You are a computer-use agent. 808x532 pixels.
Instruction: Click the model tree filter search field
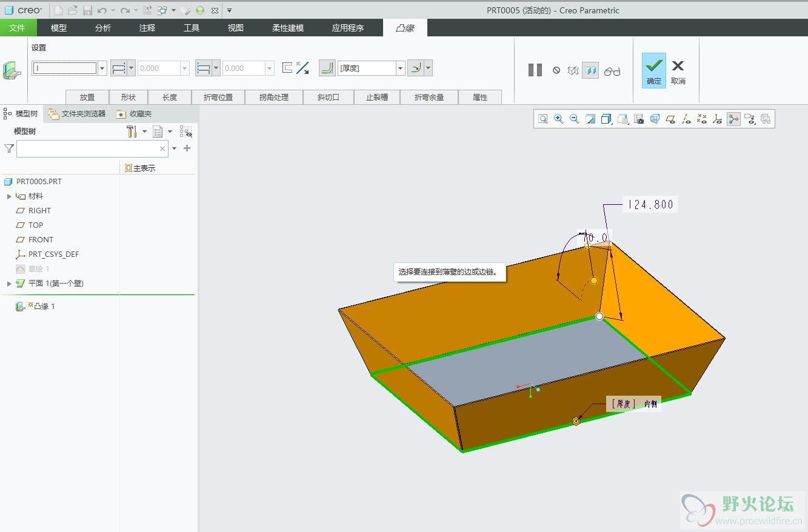[88, 148]
